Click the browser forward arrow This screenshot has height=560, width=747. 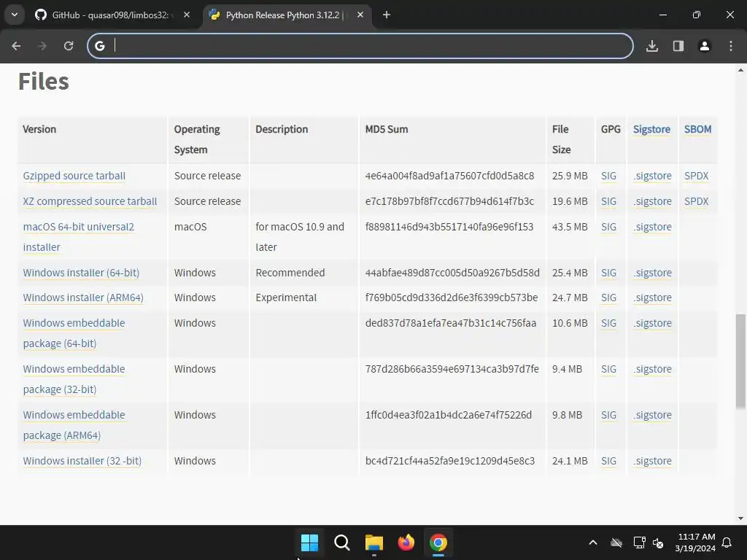click(42, 46)
